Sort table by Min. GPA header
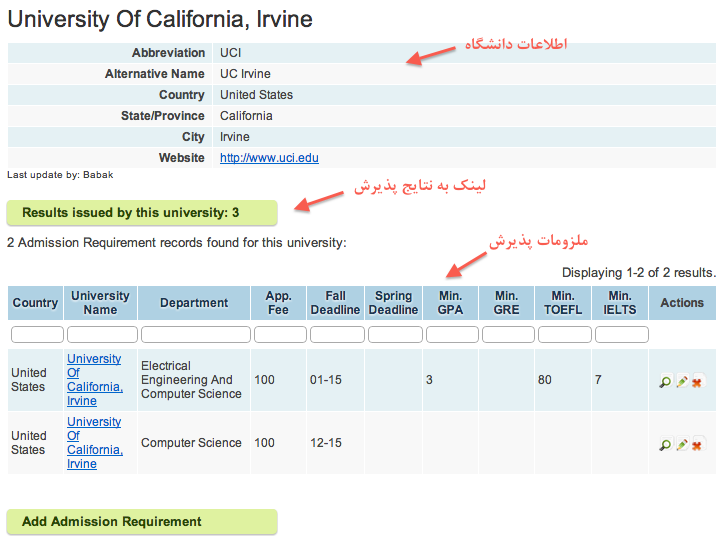Viewport: 728px width, 545px height. click(450, 303)
